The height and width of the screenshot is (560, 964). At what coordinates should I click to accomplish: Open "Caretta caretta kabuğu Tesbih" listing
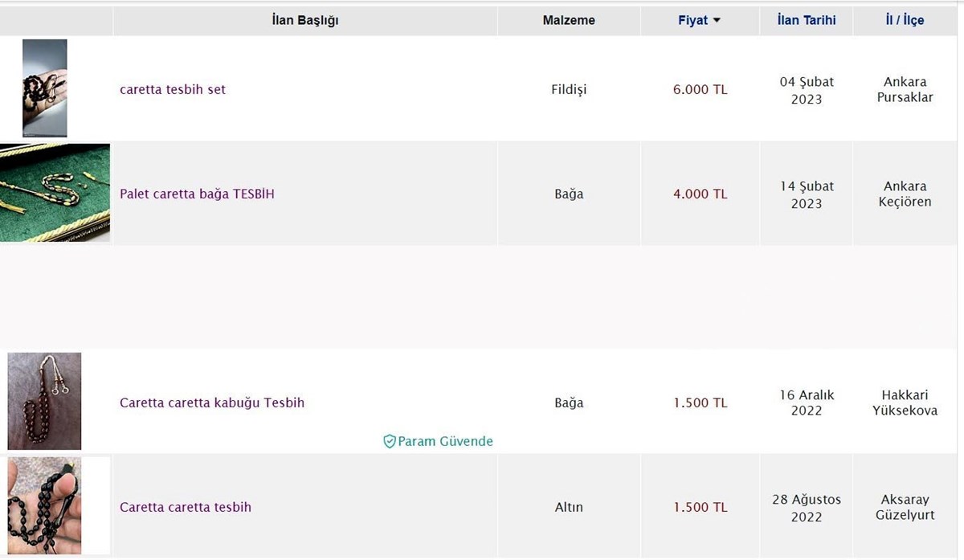[x=212, y=403]
